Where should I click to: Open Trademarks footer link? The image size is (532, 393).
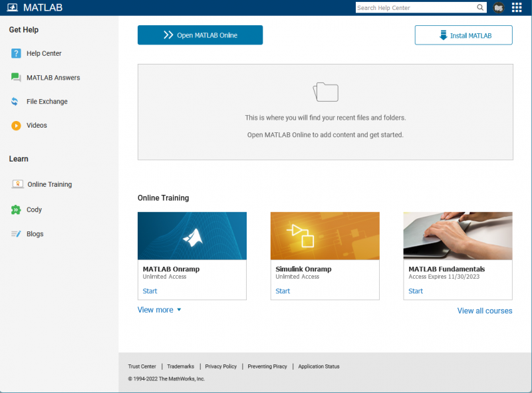click(180, 366)
